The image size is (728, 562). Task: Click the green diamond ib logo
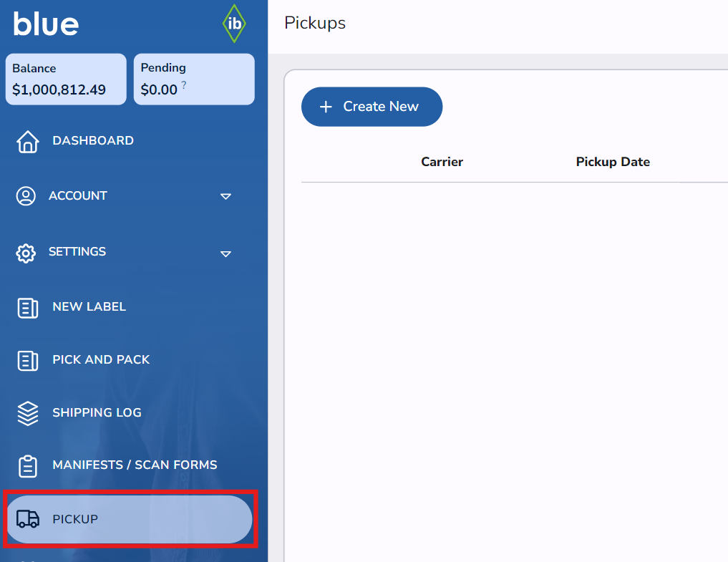click(234, 24)
